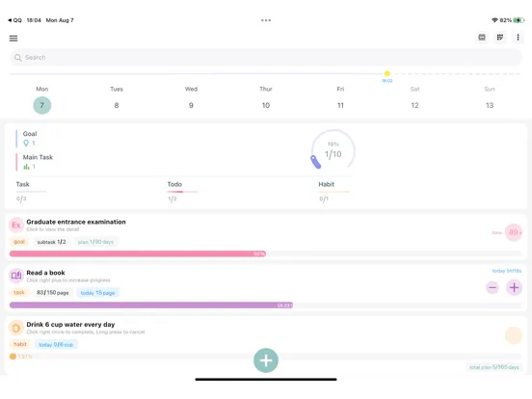Screen dimensions: 532x399
Task: Click the task tag on Read a book
Action: coord(19,292)
